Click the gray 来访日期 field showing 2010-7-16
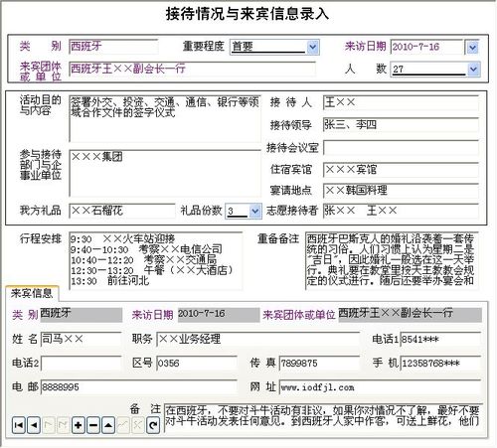This screenshot has width=497, height=448. [219, 315]
